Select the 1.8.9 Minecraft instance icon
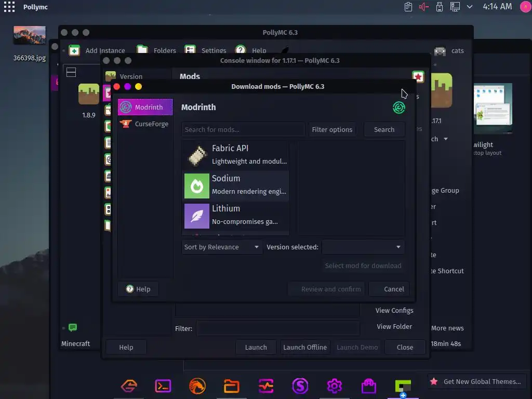The width and height of the screenshot is (532, 399). (x=88, y=94)
